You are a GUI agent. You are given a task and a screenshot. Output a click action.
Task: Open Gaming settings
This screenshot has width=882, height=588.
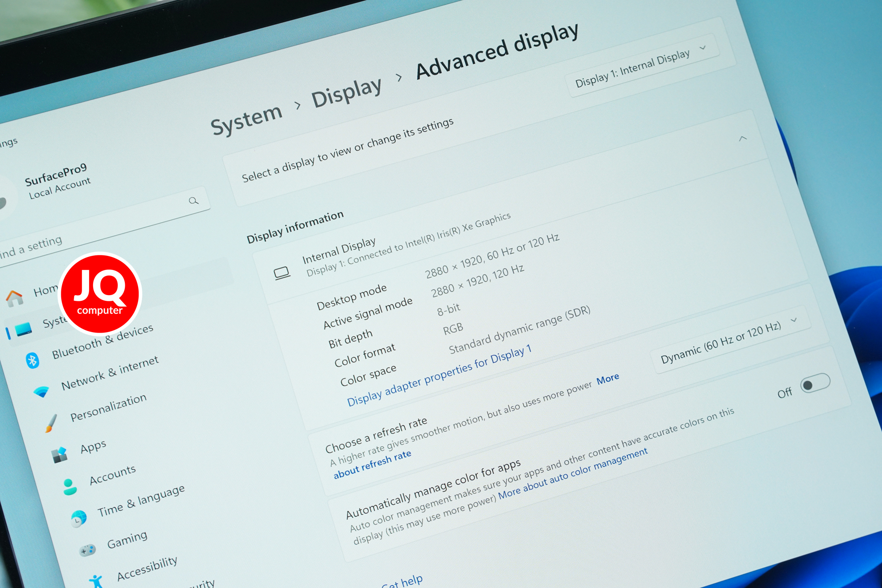(x=127, y=539)
